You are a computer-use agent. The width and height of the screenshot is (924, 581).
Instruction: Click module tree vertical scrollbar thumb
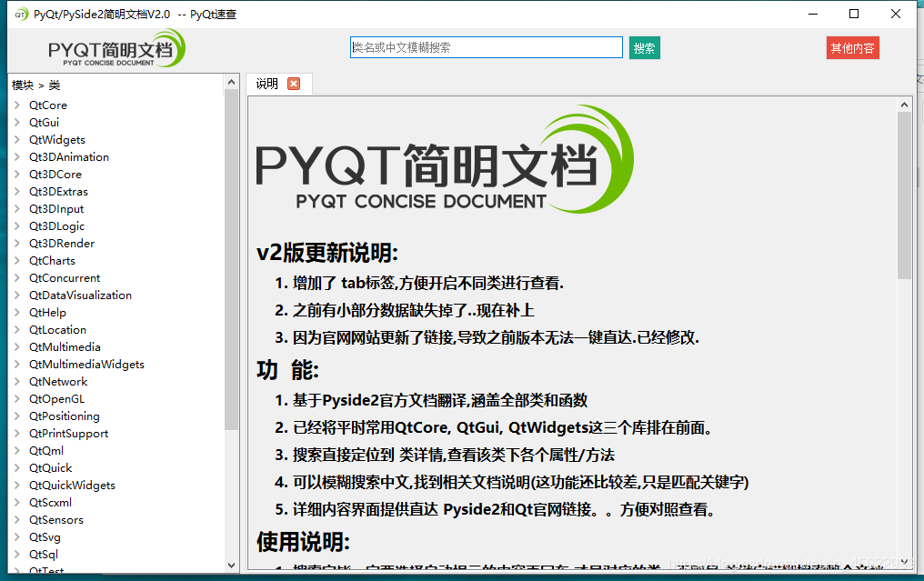click(x=232, y=259)
